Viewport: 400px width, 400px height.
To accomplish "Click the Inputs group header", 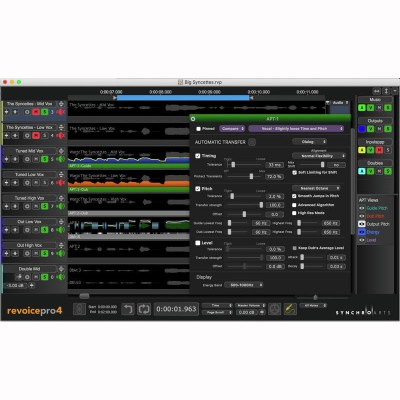I will tap(375, 142).
